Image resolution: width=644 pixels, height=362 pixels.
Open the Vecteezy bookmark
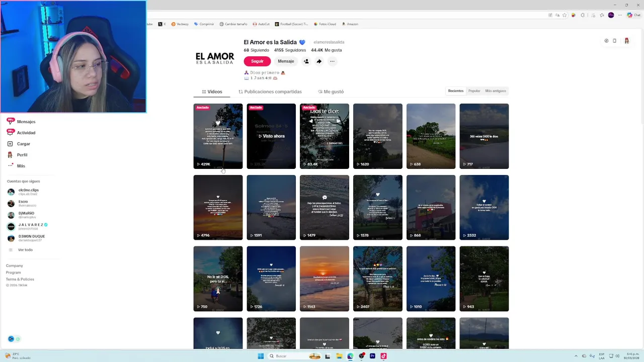(180, 24)
